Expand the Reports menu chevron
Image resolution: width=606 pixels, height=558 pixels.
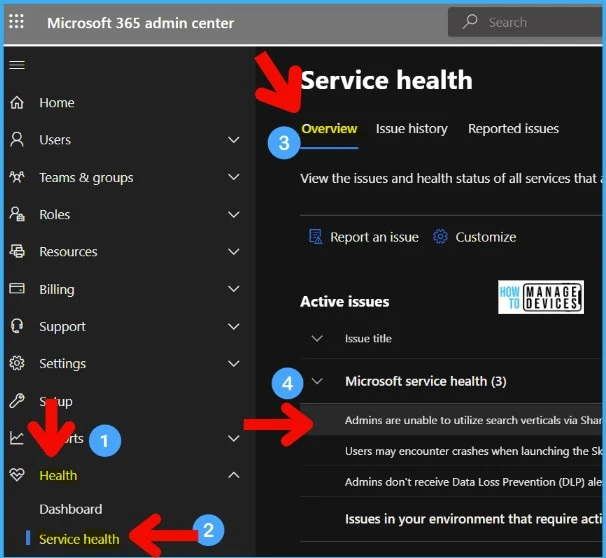233,438
